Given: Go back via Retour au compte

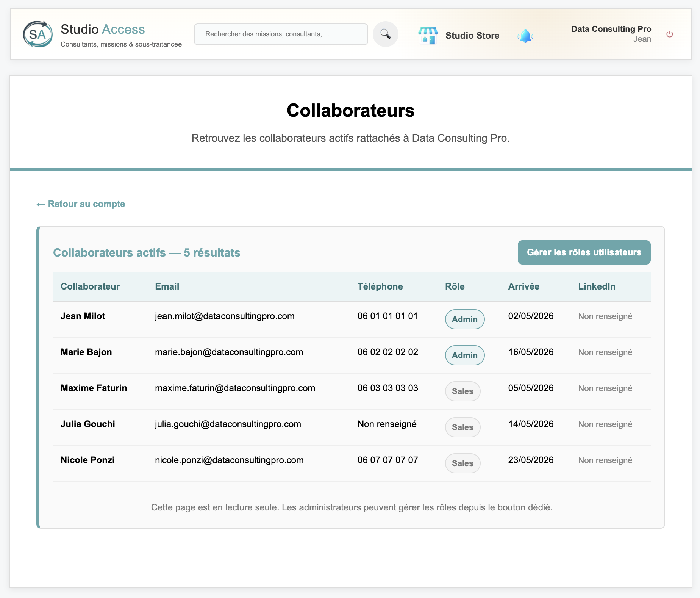Looking at the screenshot, I should coord(81,204).
